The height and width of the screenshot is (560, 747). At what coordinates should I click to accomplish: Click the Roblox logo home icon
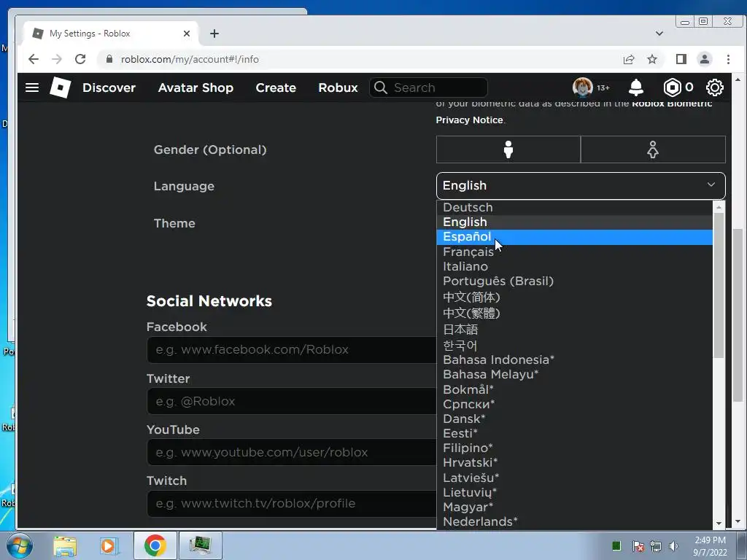click(x=61, y=87)
